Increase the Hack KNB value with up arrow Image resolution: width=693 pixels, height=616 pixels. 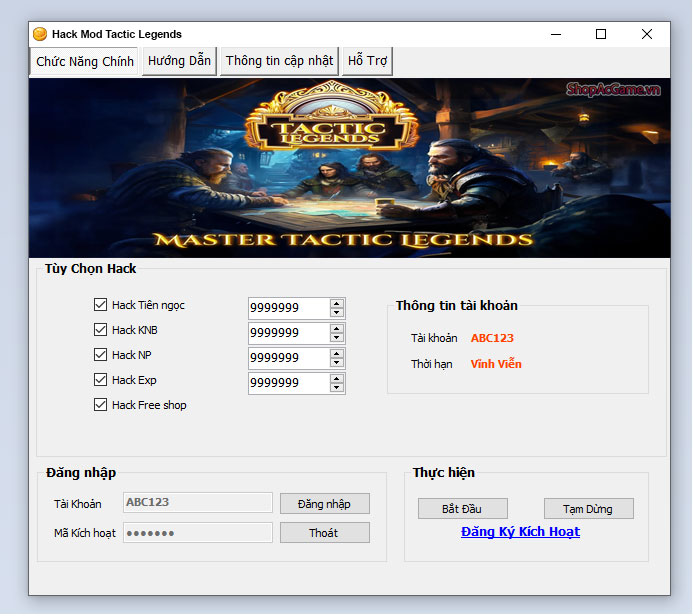pos(337,329)
